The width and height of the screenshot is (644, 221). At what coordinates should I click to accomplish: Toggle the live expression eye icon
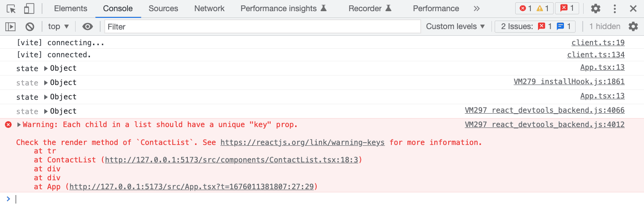[x=88, y=26]
